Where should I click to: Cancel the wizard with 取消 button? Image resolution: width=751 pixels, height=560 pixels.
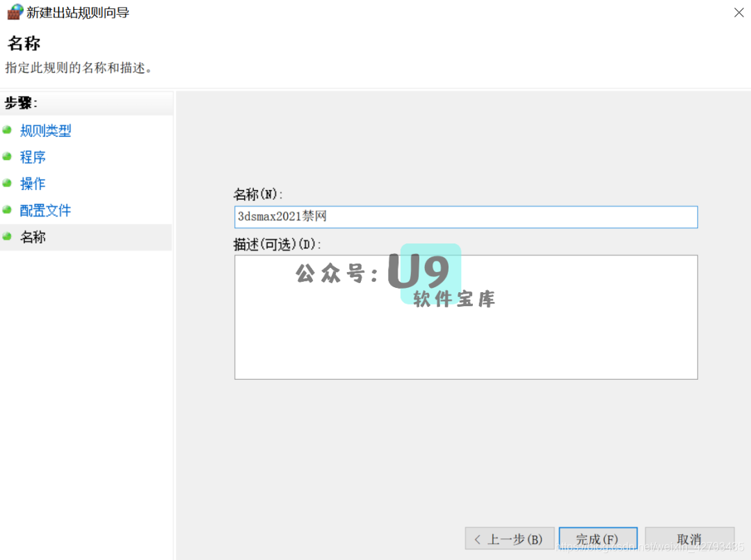pos(689,539)
